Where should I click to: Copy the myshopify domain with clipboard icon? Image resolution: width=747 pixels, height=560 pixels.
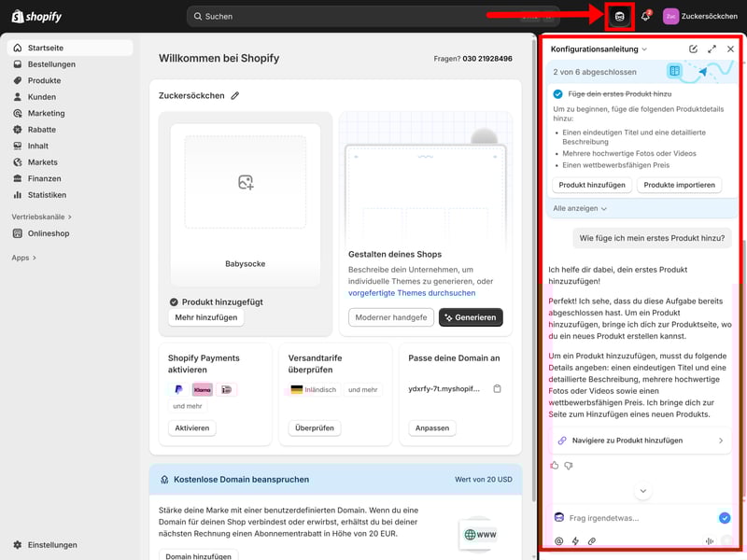pos(498,388)
